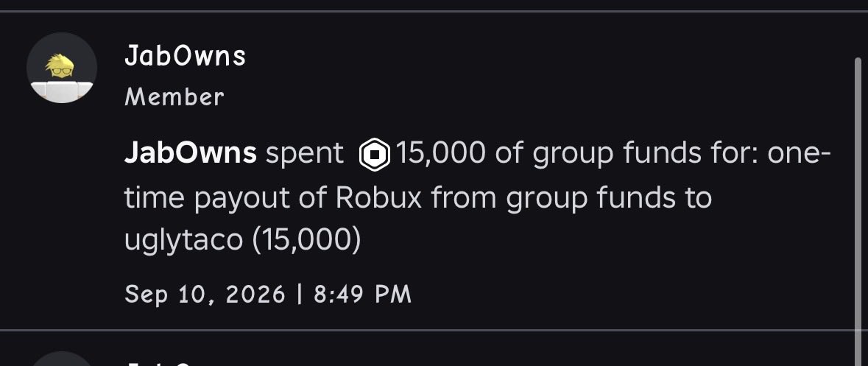Open JabOwns' round avatar picture

click(61, 68)
